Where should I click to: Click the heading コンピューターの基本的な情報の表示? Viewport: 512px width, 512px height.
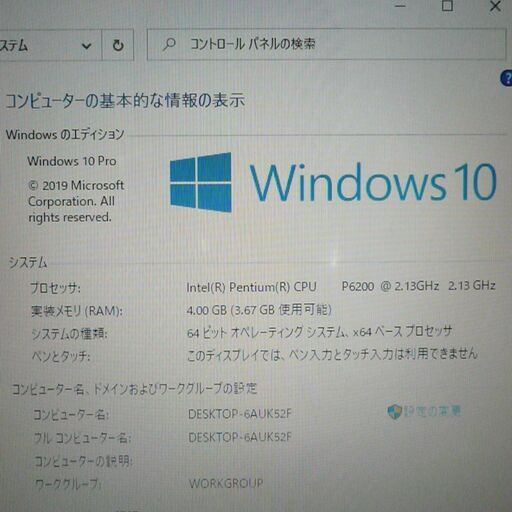pyautogui.click(x=125, y=101)
